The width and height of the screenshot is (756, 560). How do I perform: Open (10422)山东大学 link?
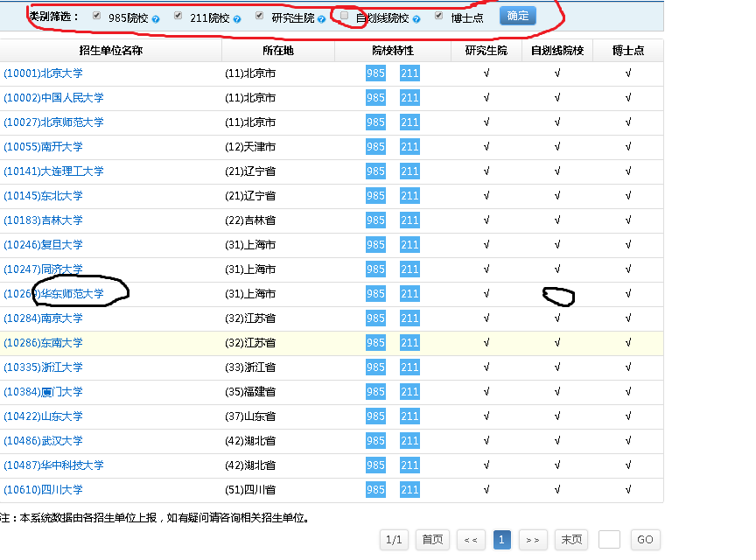[x=43, y=416]
